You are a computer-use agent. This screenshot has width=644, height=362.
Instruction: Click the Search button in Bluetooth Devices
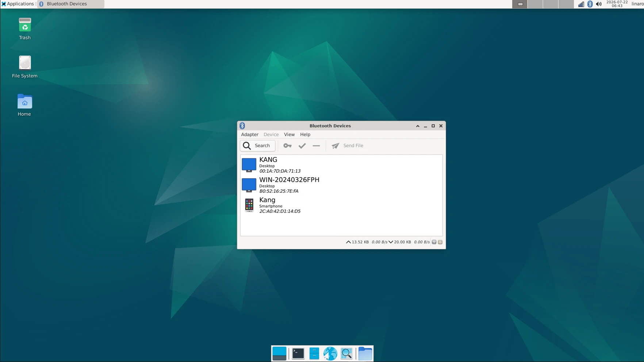pyautogui.click(x=257, y=146)
